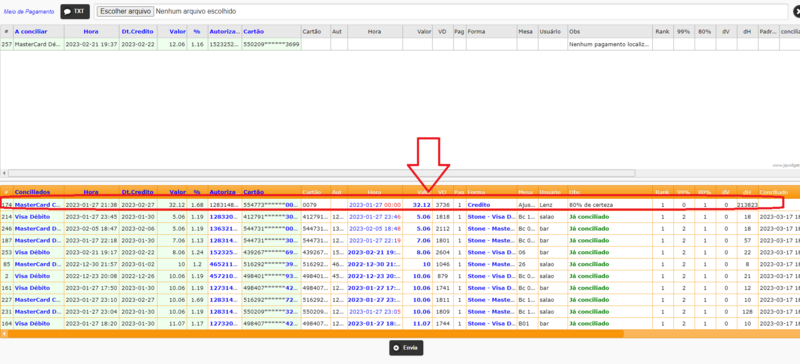Click the Obs header in the Conciliados grid
Screen dimensions: 800x364
pos(574,192)
